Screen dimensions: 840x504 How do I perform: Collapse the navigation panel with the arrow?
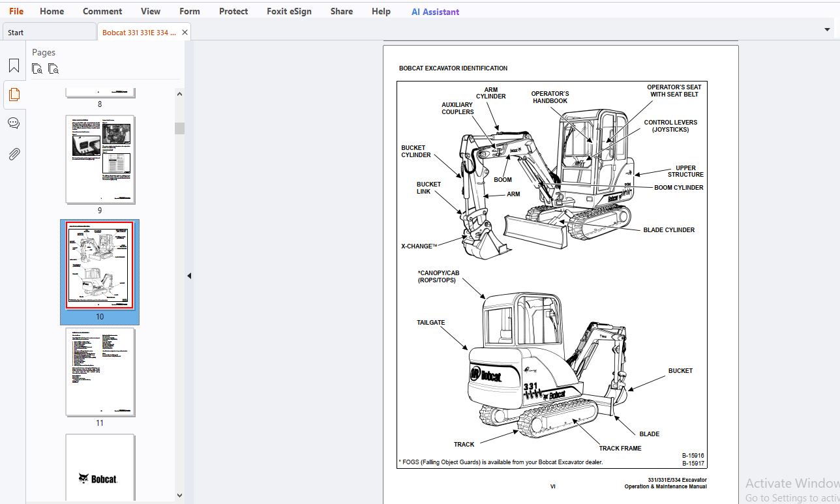tap(189, 276)
